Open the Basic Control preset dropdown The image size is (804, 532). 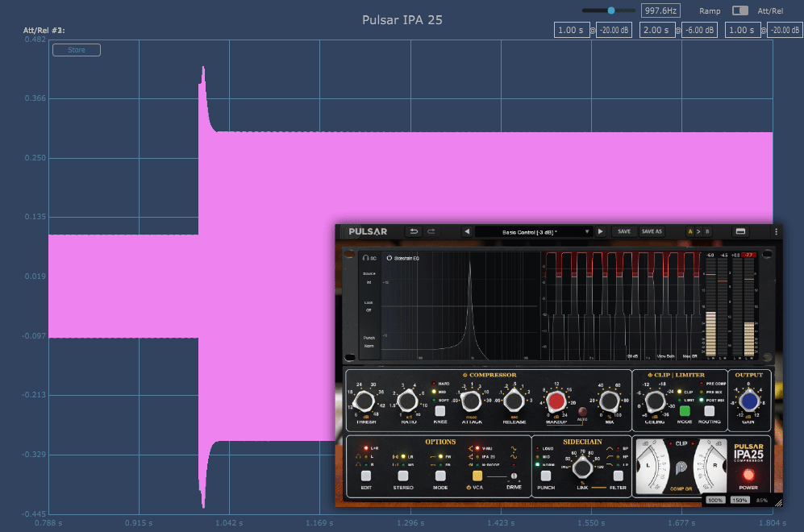pyautogui.click(x=532, y=231)
